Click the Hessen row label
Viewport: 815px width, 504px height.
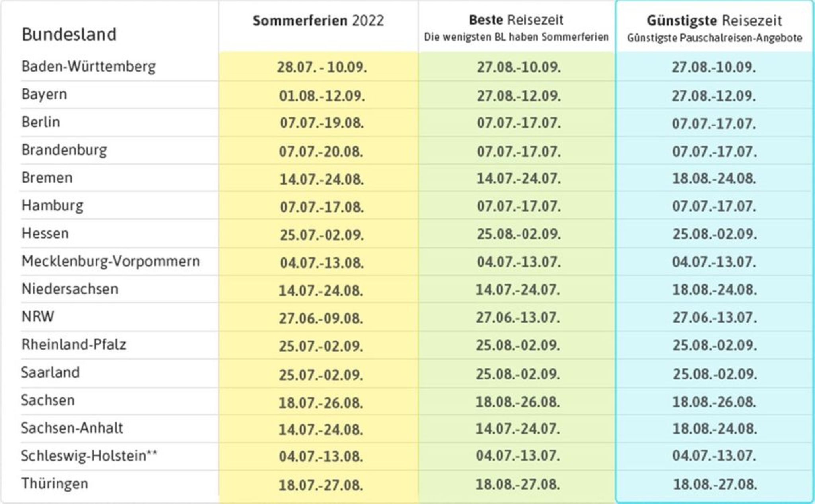coord(45,234)
